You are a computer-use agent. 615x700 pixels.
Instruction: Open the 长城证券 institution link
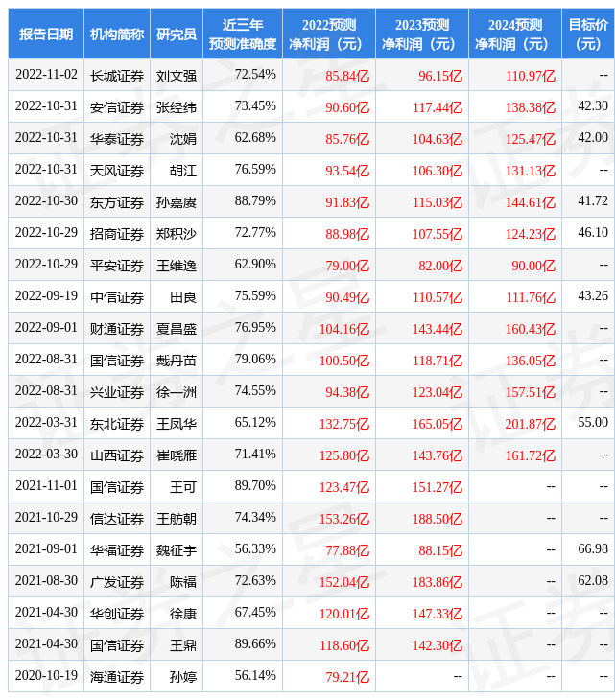117,76
